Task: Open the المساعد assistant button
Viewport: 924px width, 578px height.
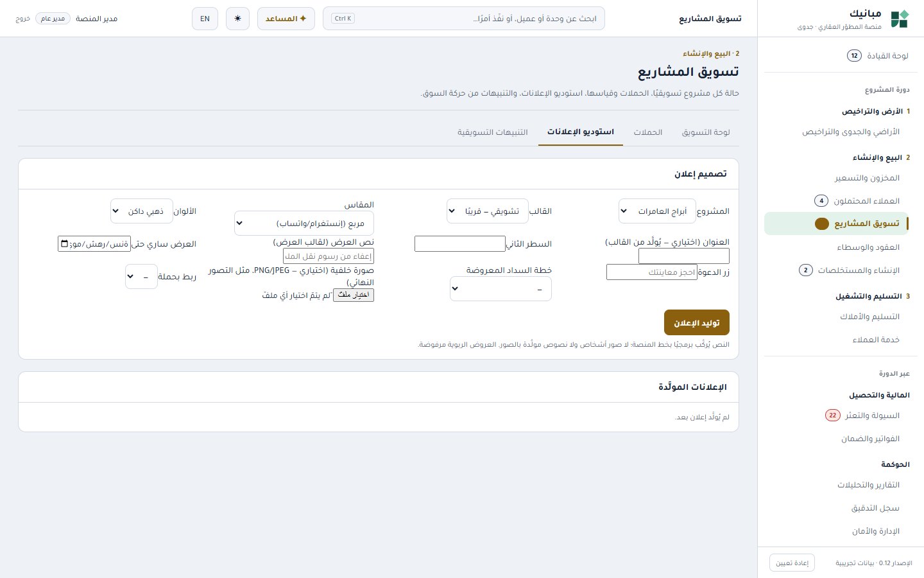Action: coord(286,19)
